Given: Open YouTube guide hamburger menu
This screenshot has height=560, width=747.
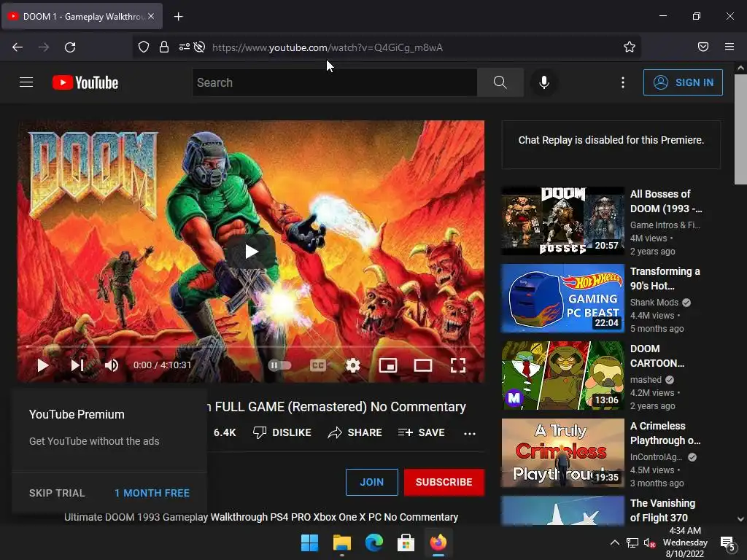Looking at the screenshot, I should (x=26, y=82).
